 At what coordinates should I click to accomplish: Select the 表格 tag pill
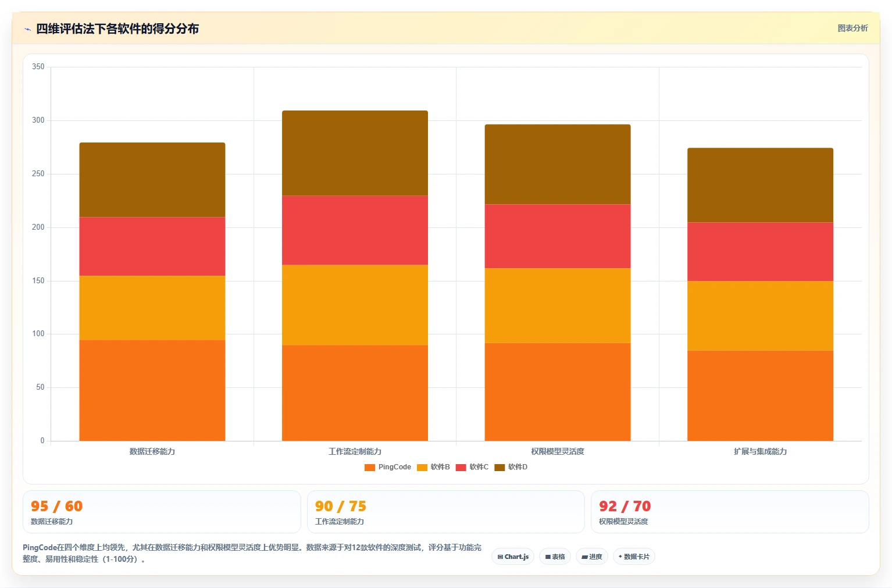click(x=555, y=557)
